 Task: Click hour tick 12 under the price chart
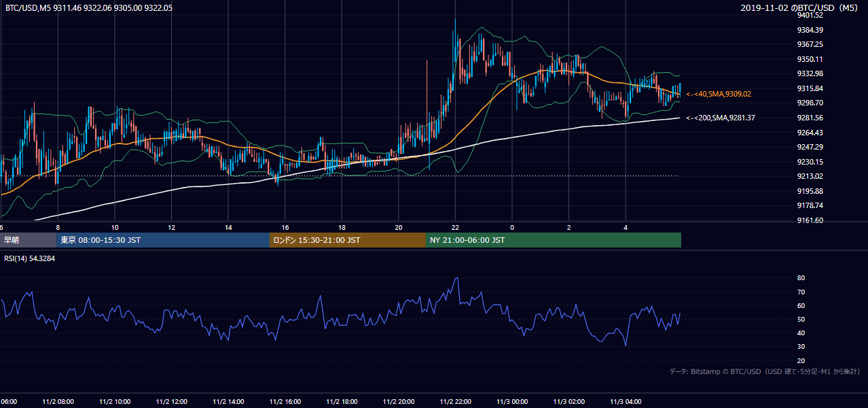pyautogui.click(x=171, y=228)
